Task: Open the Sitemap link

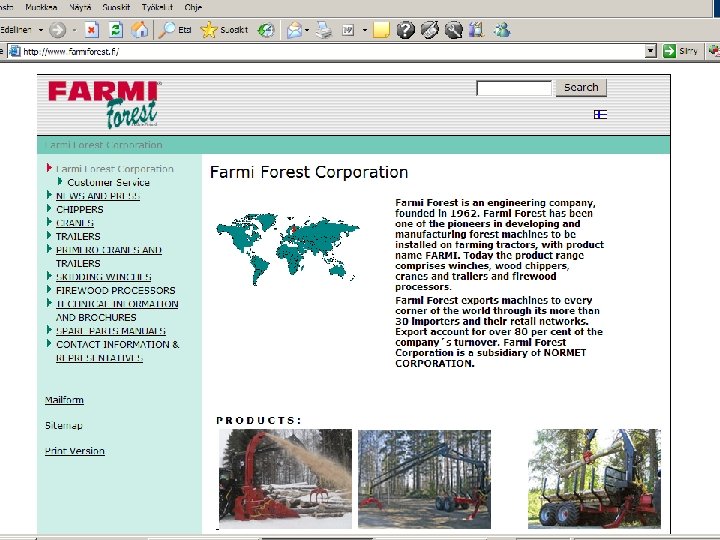Action: click(x=64, y=426)
